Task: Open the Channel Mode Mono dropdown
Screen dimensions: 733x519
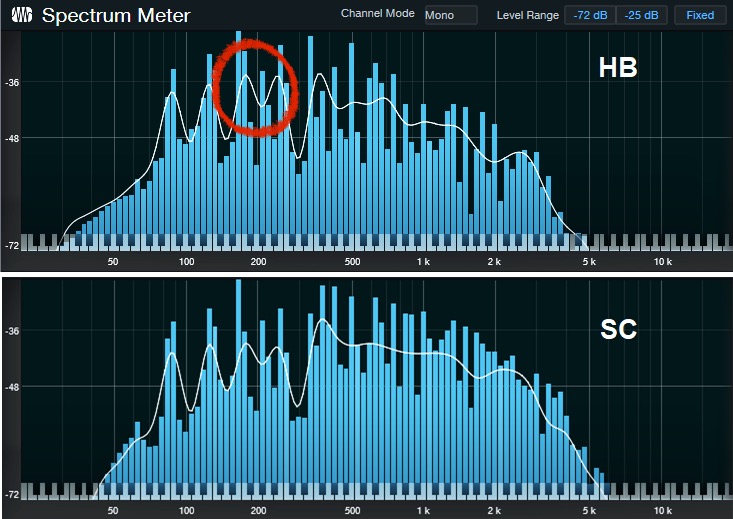Action: pyautogui.click(x=451, y=15)
